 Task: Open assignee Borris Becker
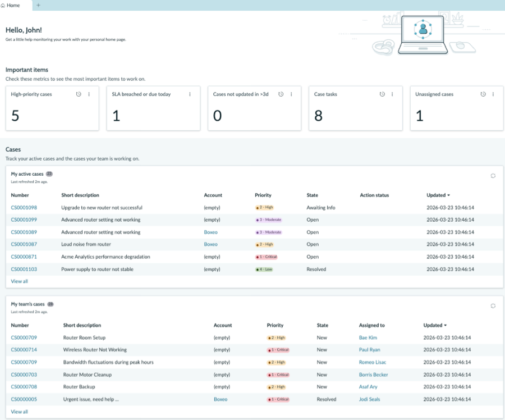(373, 375)
